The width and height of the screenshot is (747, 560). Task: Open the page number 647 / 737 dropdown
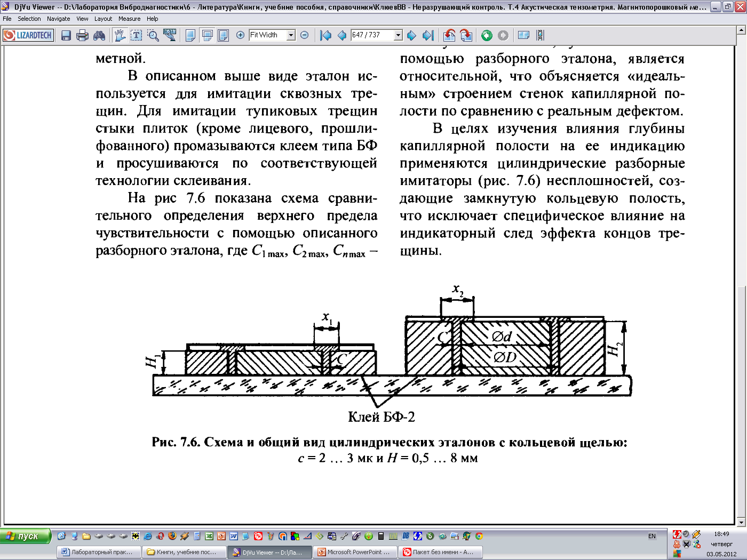pyautogui.click(x=398, y=35)
